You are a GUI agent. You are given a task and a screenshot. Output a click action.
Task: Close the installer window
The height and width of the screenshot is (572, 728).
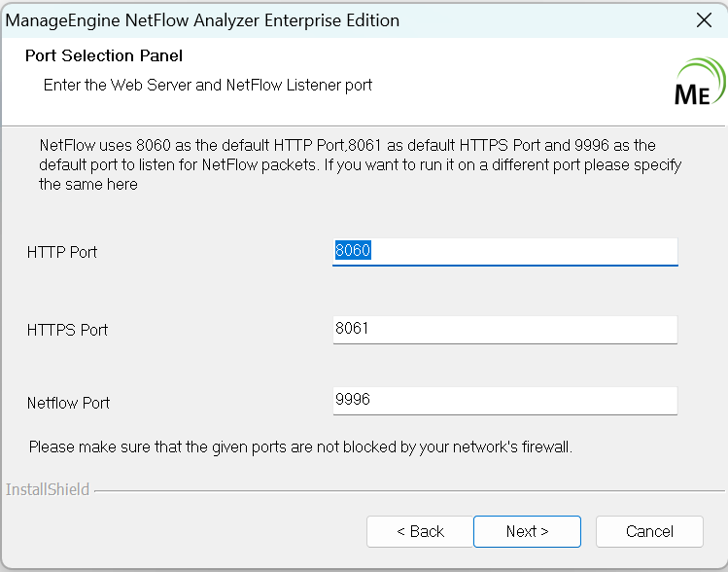pyautogui.click(x=704, y=20)
